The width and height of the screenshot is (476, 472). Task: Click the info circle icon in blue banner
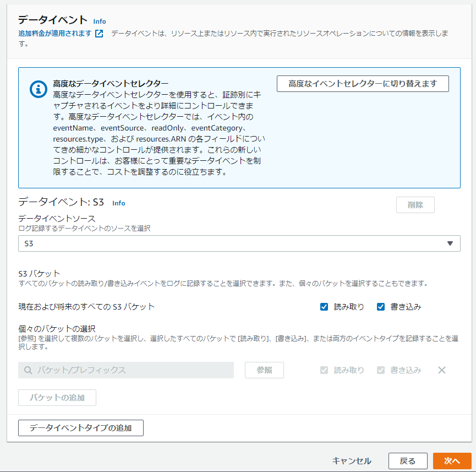tap(39, 89)
